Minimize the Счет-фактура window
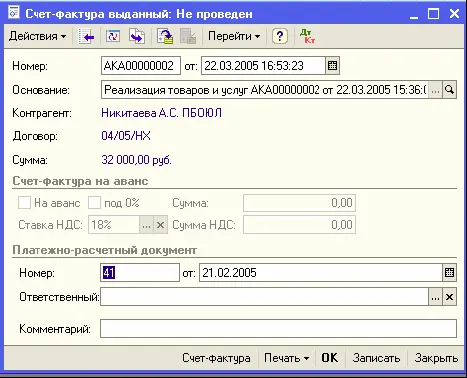Viewport: 467px width, 378px height. click(x=414, y=14)
